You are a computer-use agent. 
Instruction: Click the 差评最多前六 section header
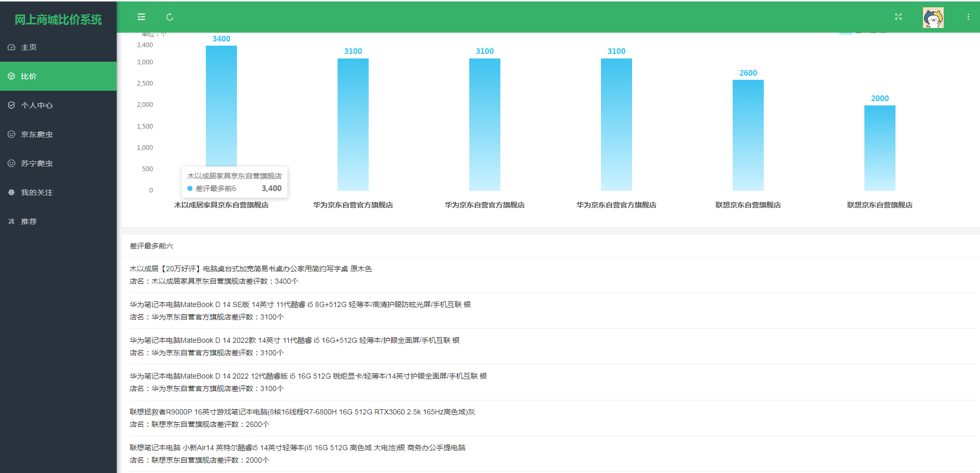[151, 246]
